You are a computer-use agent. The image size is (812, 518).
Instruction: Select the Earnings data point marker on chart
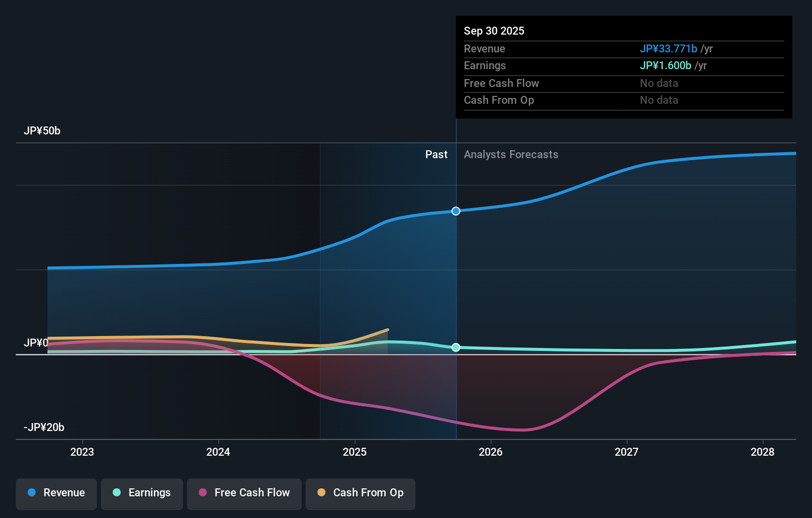tap(455, 347)
